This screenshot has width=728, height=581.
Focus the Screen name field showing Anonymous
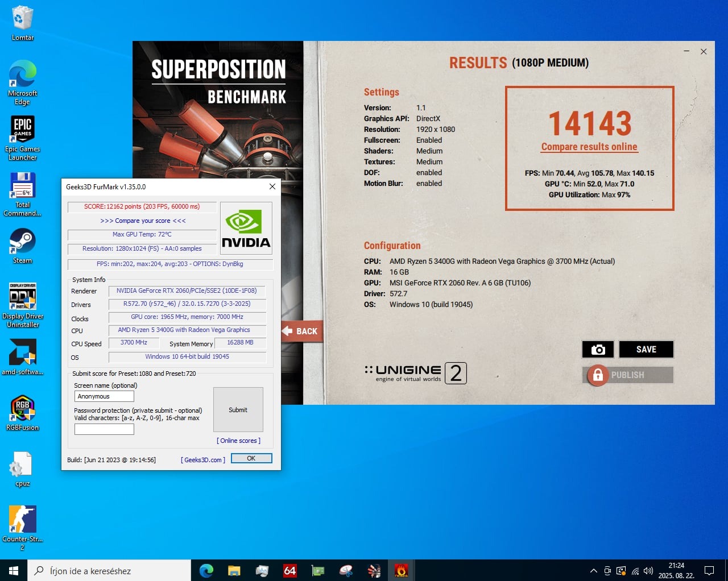104,396
